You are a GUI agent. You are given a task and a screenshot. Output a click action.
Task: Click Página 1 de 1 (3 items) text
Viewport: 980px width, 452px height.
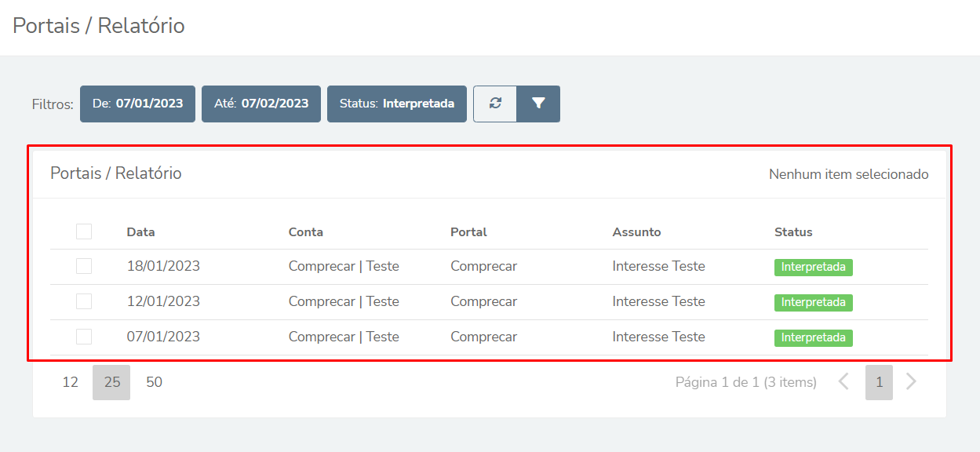click(746, 382)
